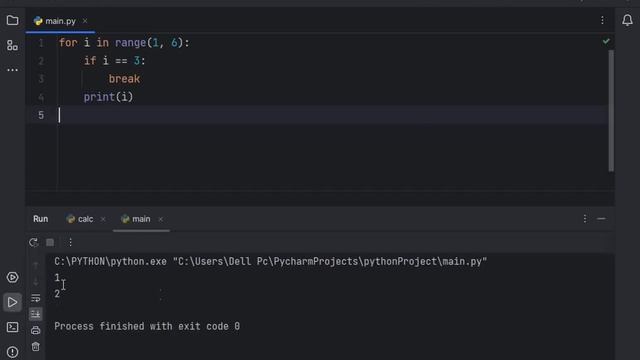Open editor tab options kebab menu
The image size is (640, 360).
pyautogui.click(x=602, y=20)
